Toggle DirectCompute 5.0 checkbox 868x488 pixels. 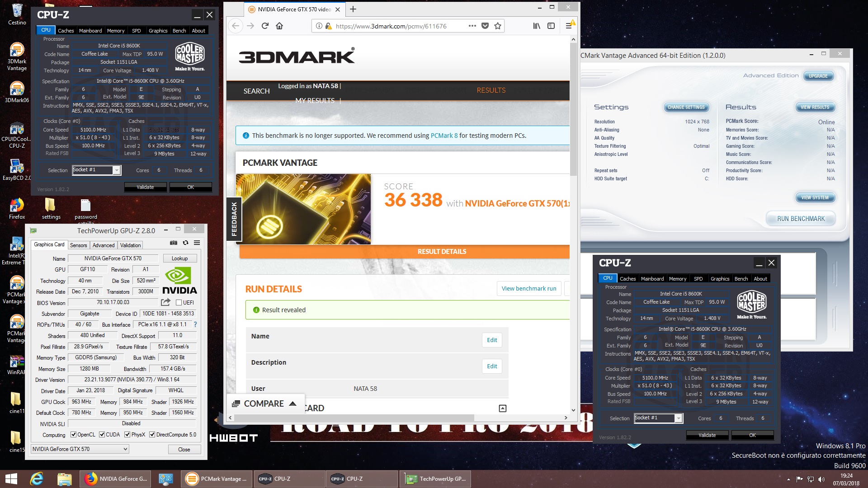tap(152, 435)
